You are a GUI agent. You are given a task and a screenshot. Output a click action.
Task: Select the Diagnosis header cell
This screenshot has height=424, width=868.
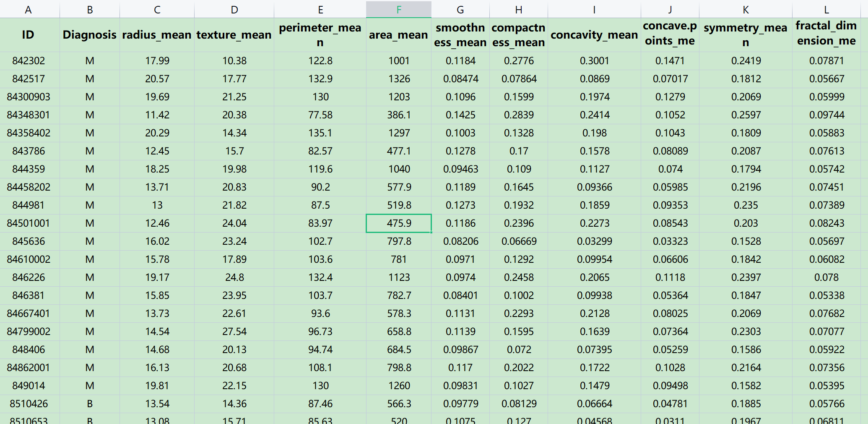89,35
